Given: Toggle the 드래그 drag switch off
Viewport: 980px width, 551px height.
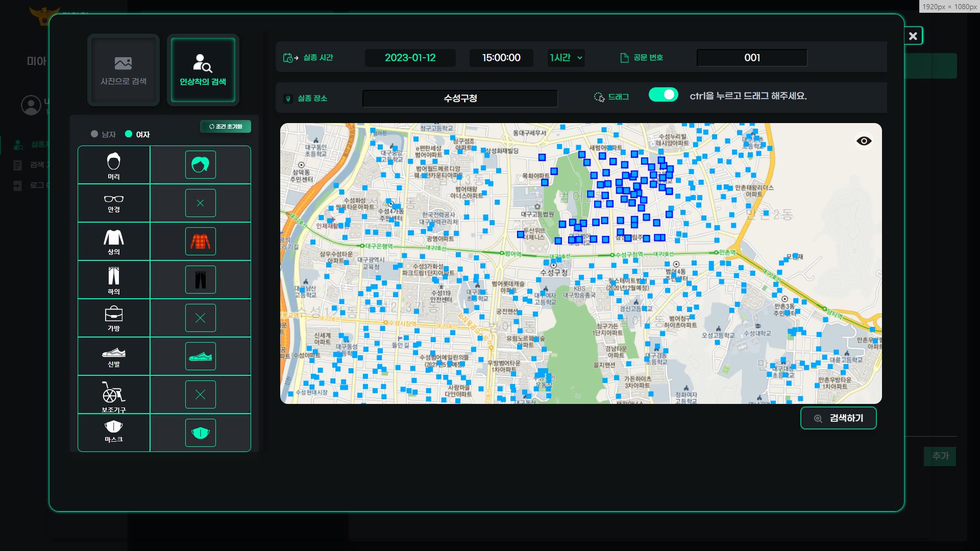Looking at the screenshot, I should (663, 95).
